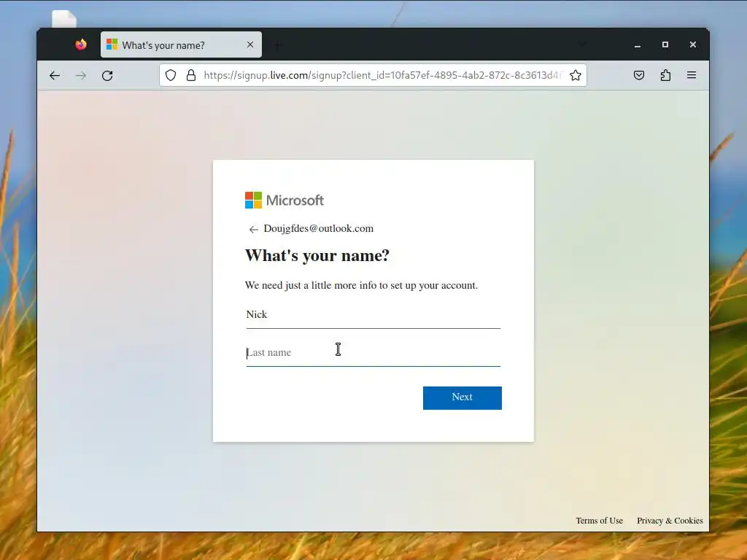Open the Terms of Use link
The width and height of the screenshot is (747, 560).
pyautogui.click(x=600, y=521)
